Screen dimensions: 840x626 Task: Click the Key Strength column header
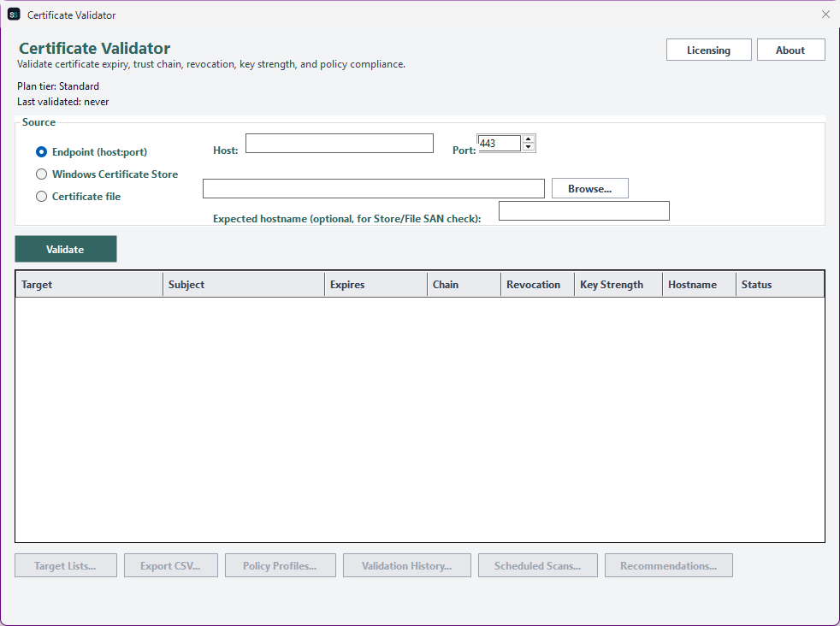click(x=618, y=284)
